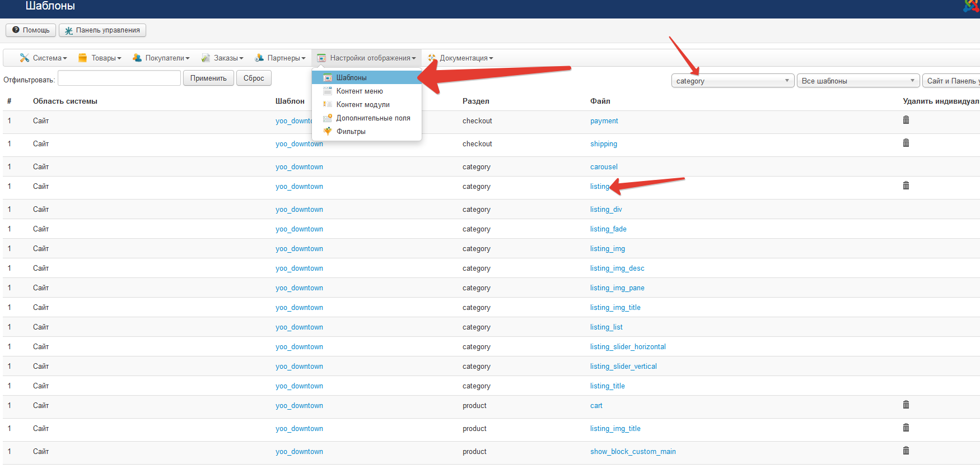The width and height of the screenshot is (980, 468).
Task: Choose Контент меню from the menu
Action: click(x=367, y=91)
